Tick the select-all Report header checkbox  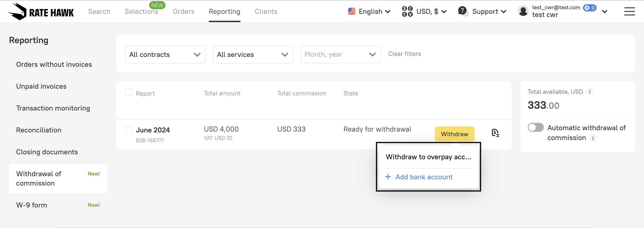click(129, 92)
